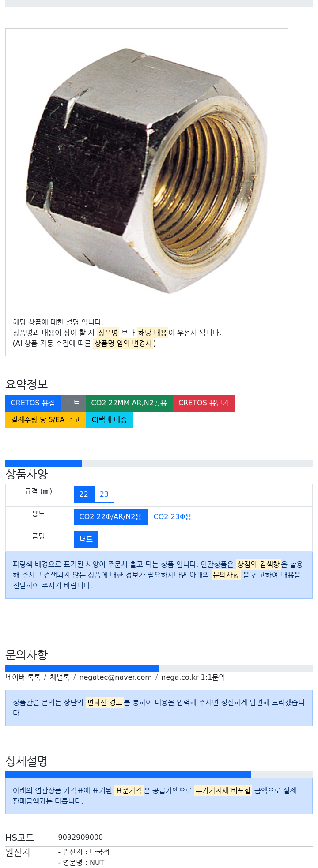Screen dimensions: 318x868
Task: Choose size 22 option
Action: (x=84, y=494)
